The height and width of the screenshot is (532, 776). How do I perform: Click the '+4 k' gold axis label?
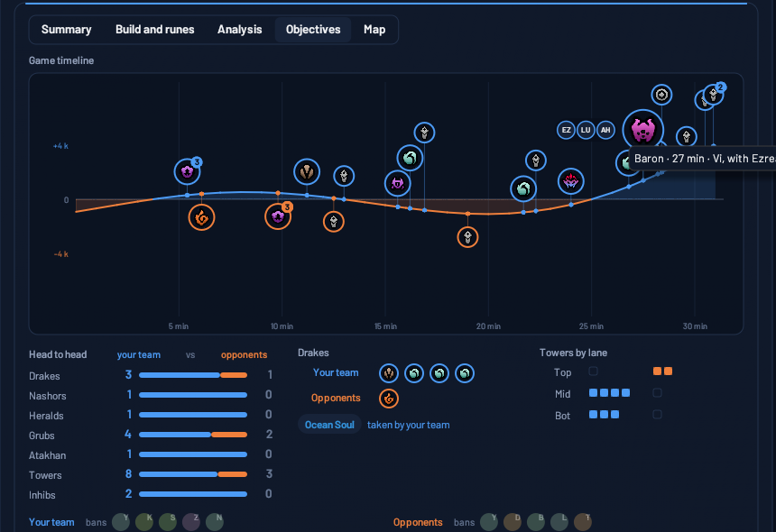60,146
